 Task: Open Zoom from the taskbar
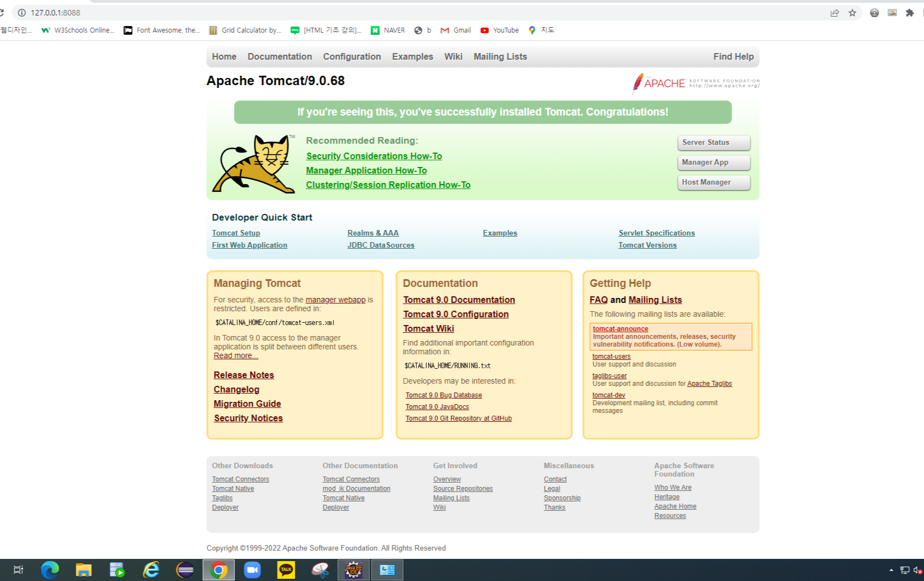(x=252, y=570)
